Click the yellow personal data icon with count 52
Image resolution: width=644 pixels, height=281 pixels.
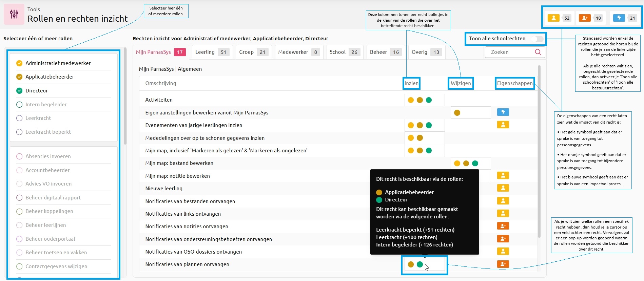(x=553, y=18)
